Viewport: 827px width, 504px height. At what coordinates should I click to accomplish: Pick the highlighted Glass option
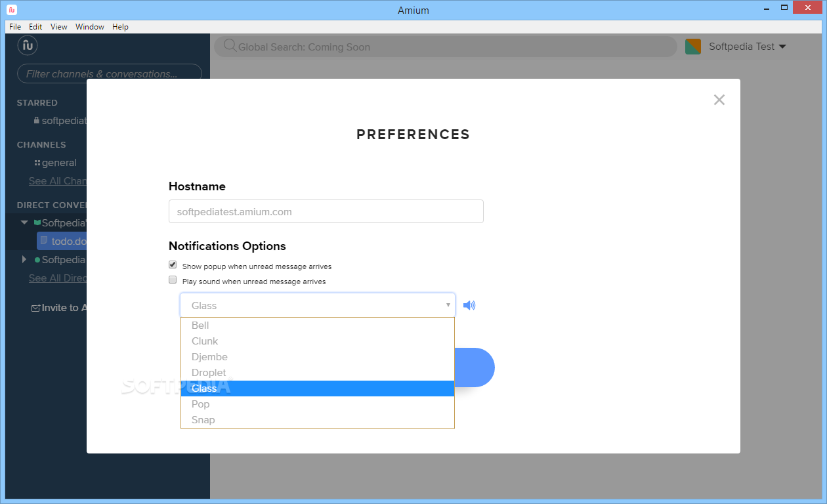pos(318,388)
